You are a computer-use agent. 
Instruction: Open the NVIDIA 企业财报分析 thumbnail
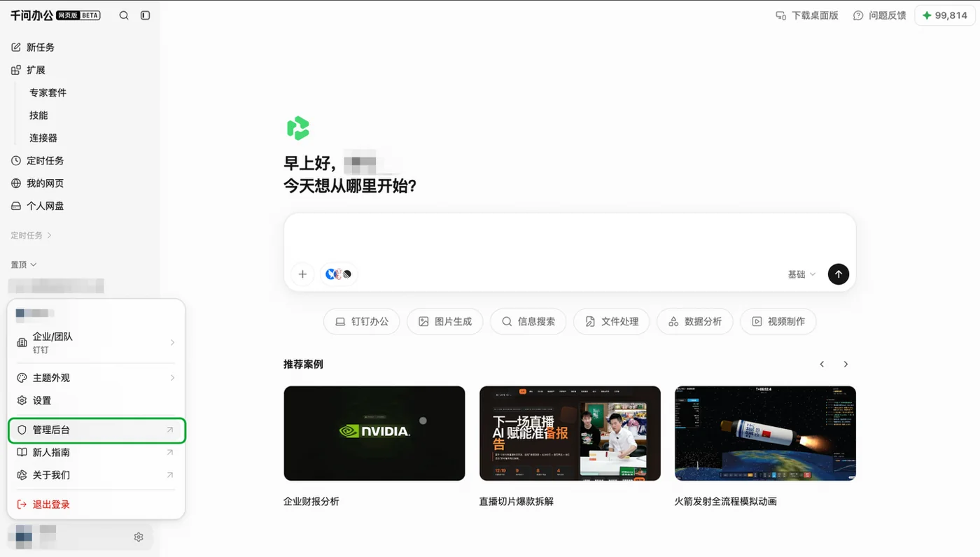point(374,433)
